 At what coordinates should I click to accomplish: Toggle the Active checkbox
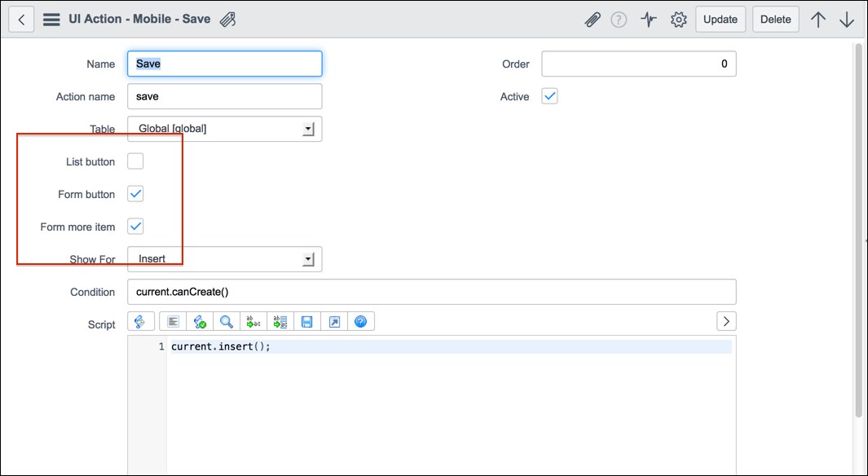(549, 96)
